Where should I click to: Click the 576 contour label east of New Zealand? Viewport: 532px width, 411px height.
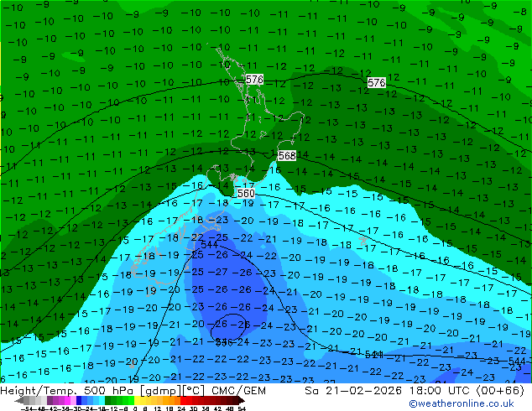376,82
